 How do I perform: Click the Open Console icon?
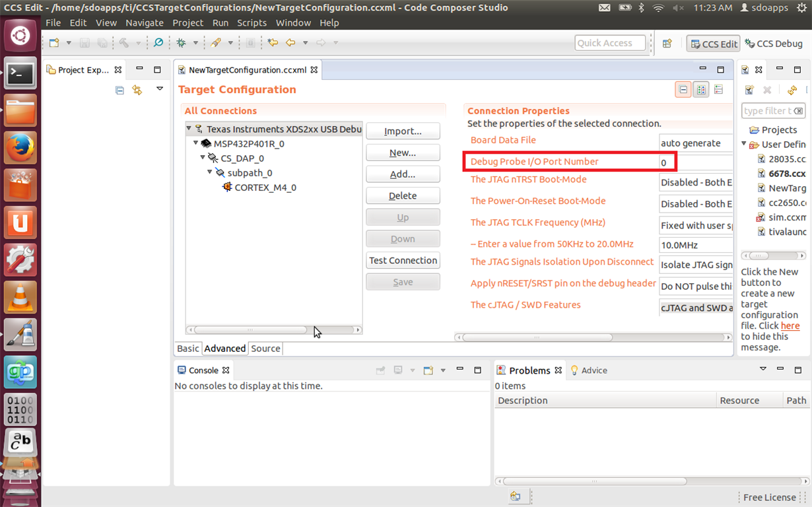coord(428,370)
